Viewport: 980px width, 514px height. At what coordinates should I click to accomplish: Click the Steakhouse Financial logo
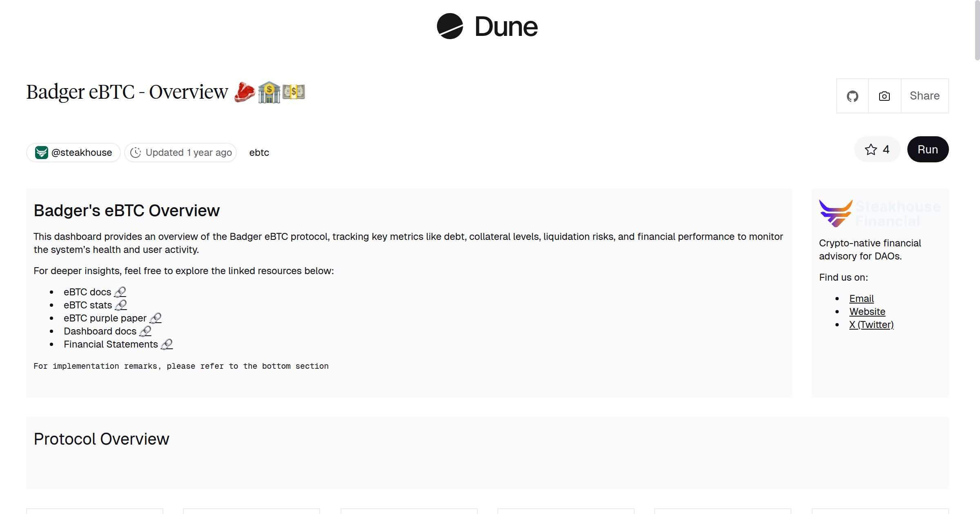[x=835, y=213]
